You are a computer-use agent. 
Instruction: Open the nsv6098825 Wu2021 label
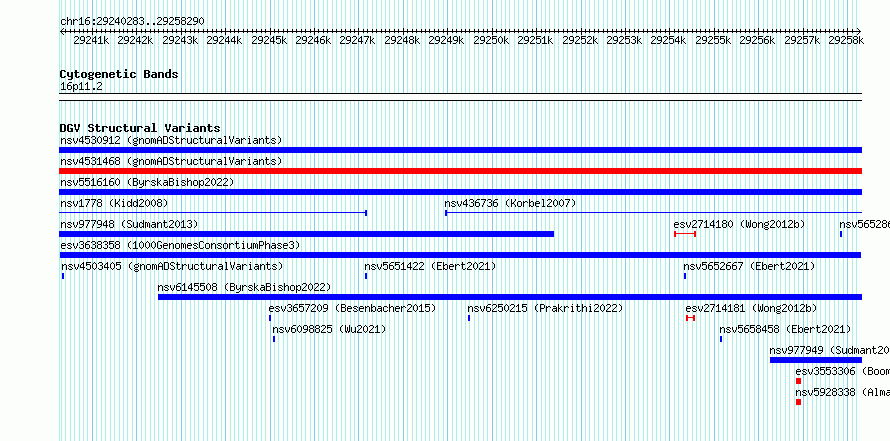[329, 329]
